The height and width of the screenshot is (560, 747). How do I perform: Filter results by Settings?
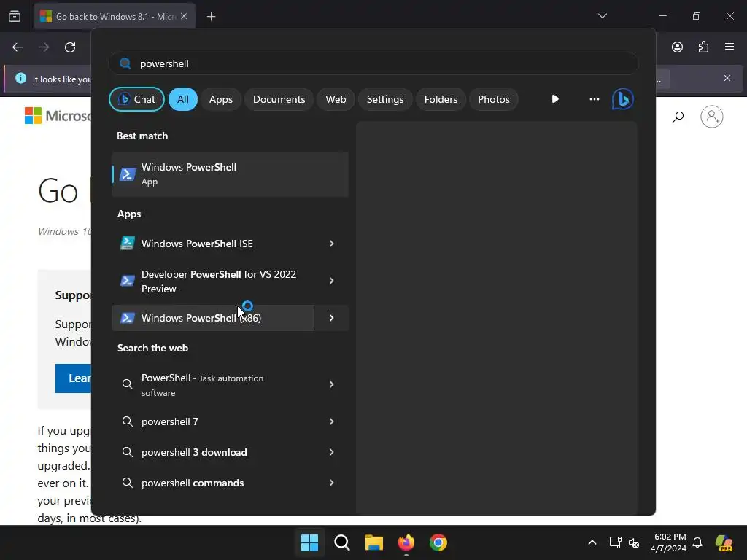(385, 99)
